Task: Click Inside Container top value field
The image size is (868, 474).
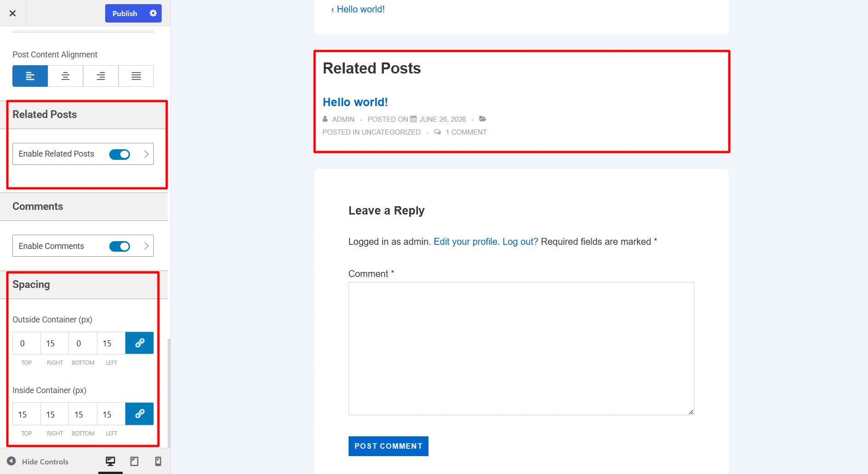Action: [x=27, y=414]
